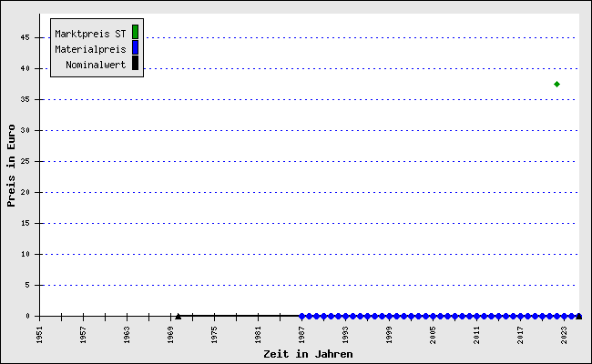The height and width of the screenshot is (364, 592).
Task: Click the x-axis year label '2005'
Action: 433,335
